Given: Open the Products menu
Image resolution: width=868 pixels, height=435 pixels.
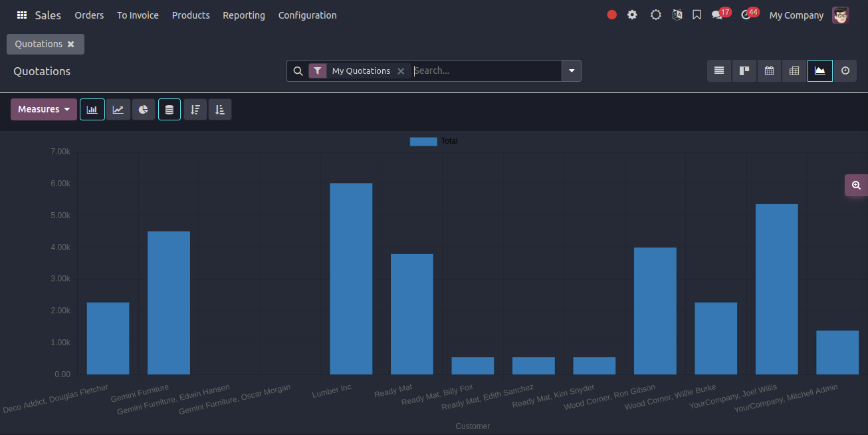Looking at the screenshot, I should (x=191, y=15).
